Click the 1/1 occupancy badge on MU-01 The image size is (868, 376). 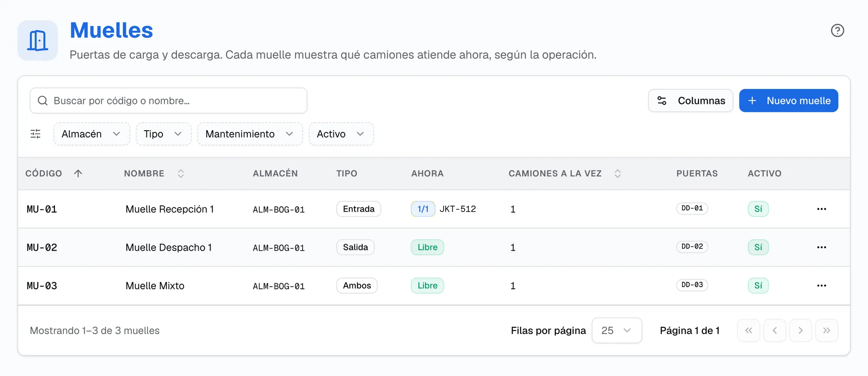[x=423, y=209]
